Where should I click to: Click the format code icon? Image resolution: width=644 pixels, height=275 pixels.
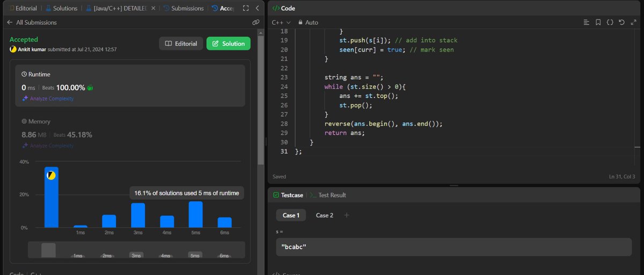coord(586,23)
